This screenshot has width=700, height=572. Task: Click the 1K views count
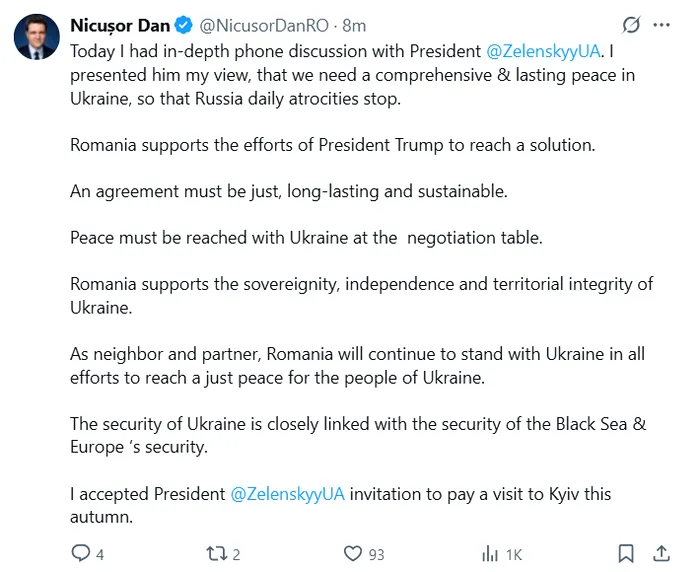(x=514, y=554)
